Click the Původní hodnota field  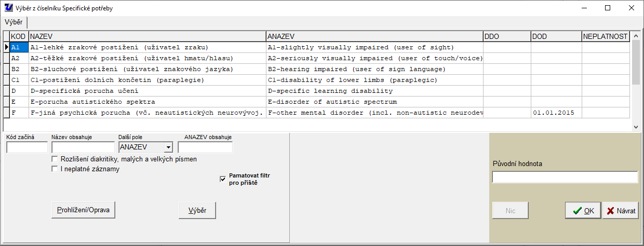(565, 177)
